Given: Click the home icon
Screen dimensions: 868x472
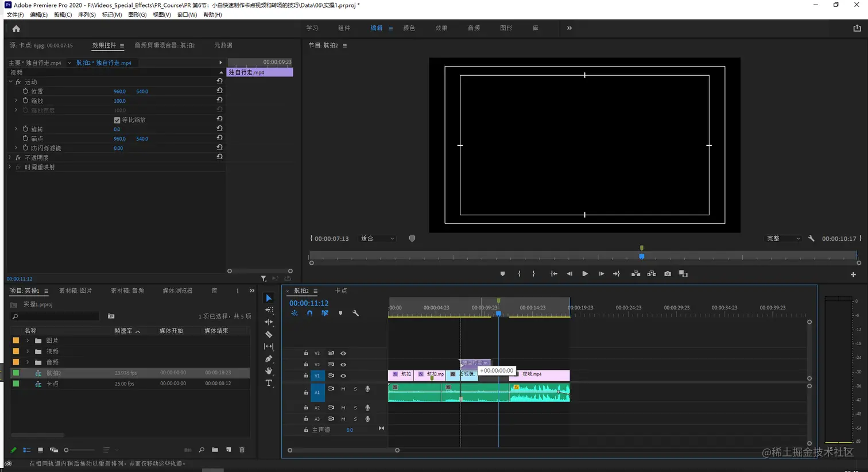Looking at the screenshot, I should point(16,29).
